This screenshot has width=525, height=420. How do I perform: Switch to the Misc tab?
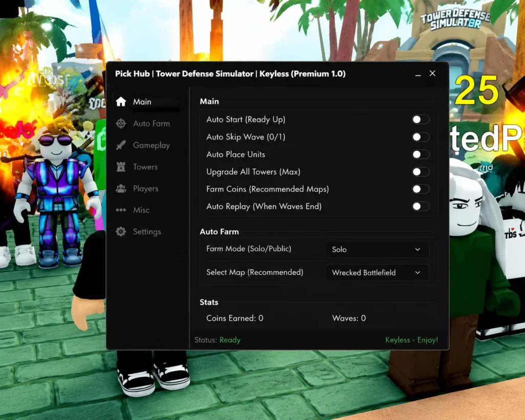142,210
